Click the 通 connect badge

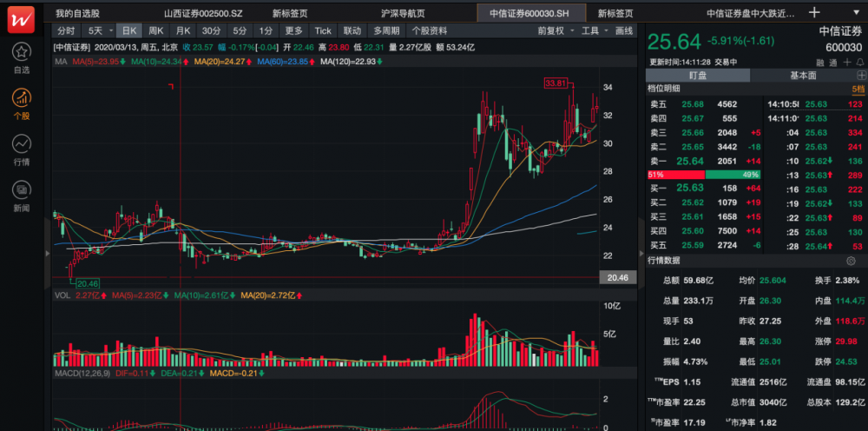(x=832, y=62)
